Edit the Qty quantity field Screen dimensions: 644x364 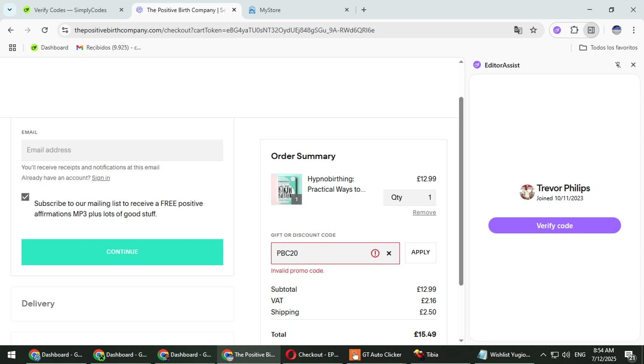410,197
